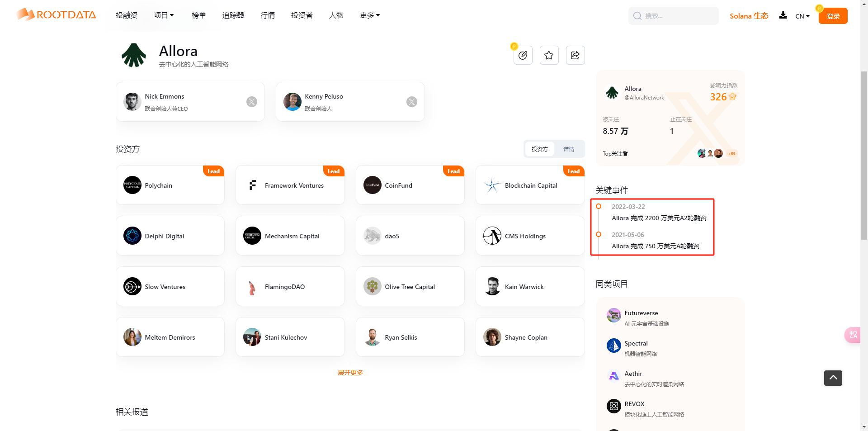
Task: Open the 榜单 menu item
Action: [x=199, y=15]
